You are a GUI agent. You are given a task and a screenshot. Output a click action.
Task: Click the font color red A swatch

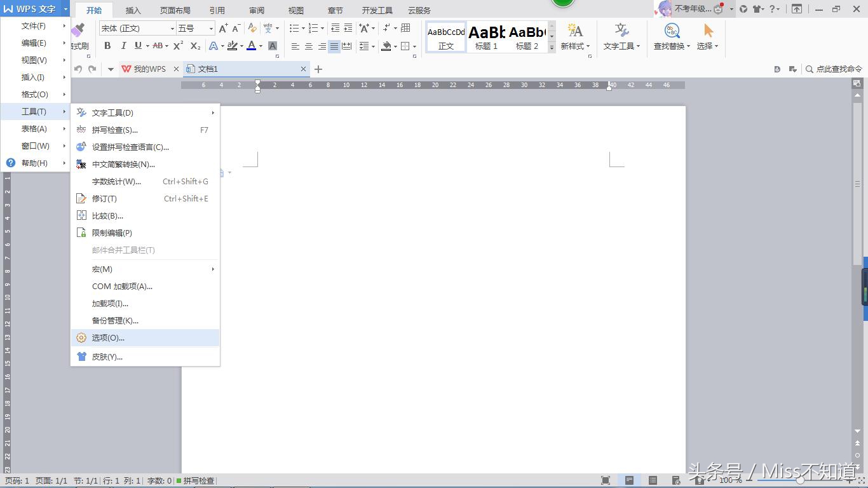tap(251, 46)
